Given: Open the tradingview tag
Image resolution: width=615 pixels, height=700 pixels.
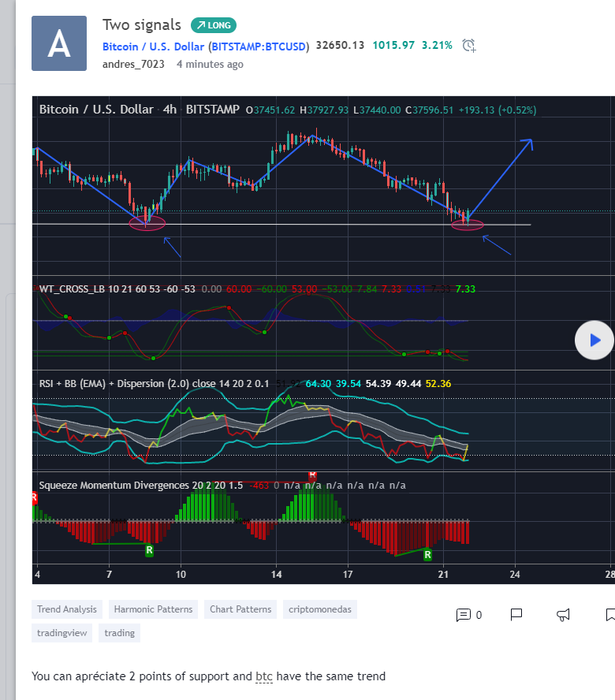Looking at the screenshot, I should pos(62,633).
